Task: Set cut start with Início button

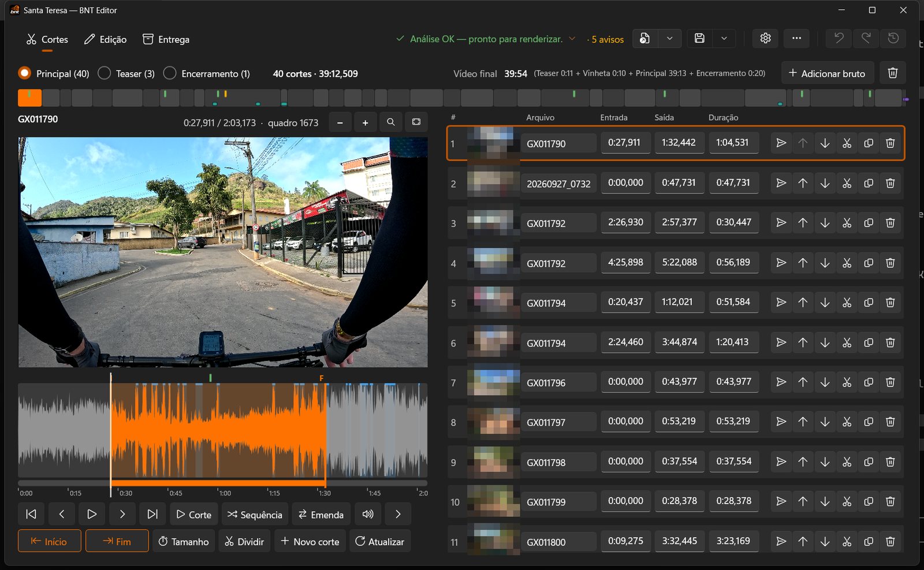Action: [x=49, y=541]
